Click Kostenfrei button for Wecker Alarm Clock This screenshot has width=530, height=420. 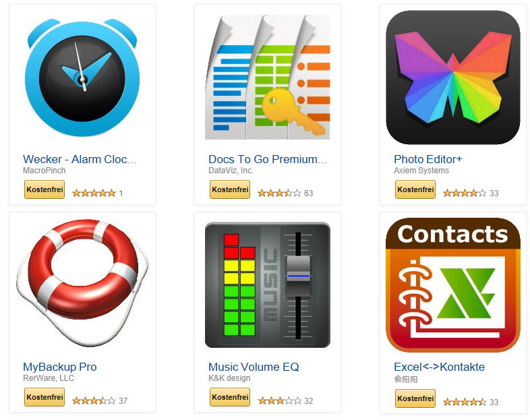45,189
